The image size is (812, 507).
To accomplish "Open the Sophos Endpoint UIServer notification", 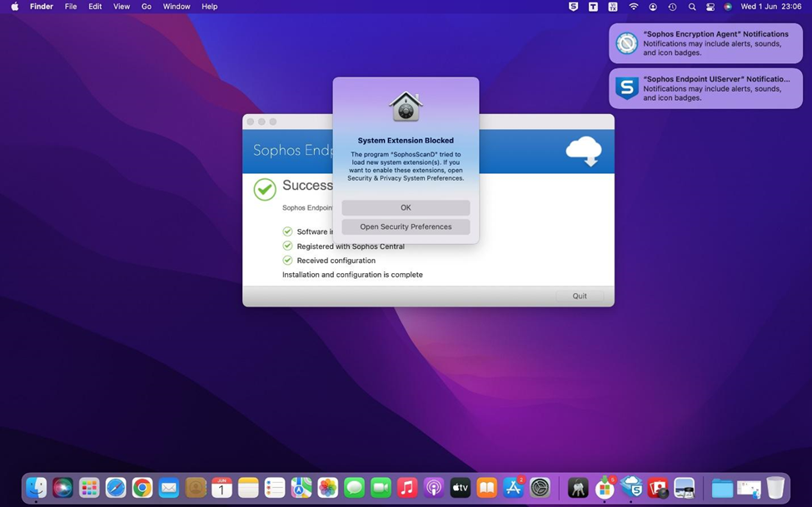I will pyautogui.click(x=705, y=88).
